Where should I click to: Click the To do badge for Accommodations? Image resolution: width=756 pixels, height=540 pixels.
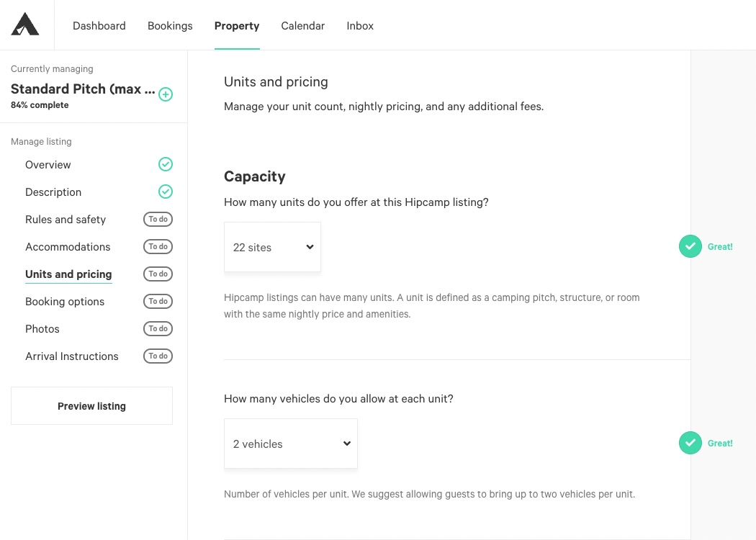coord(158,247)
